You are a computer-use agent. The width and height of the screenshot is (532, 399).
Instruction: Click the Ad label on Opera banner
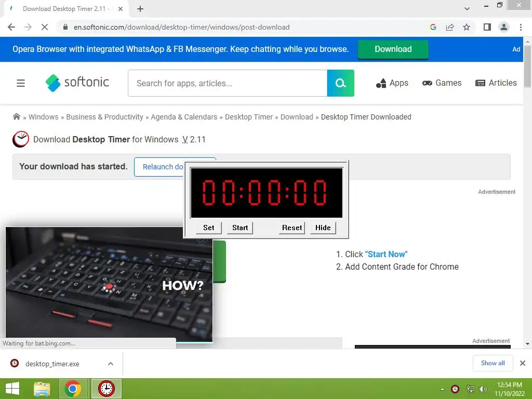pyautogui.click(x=516, y=49)
